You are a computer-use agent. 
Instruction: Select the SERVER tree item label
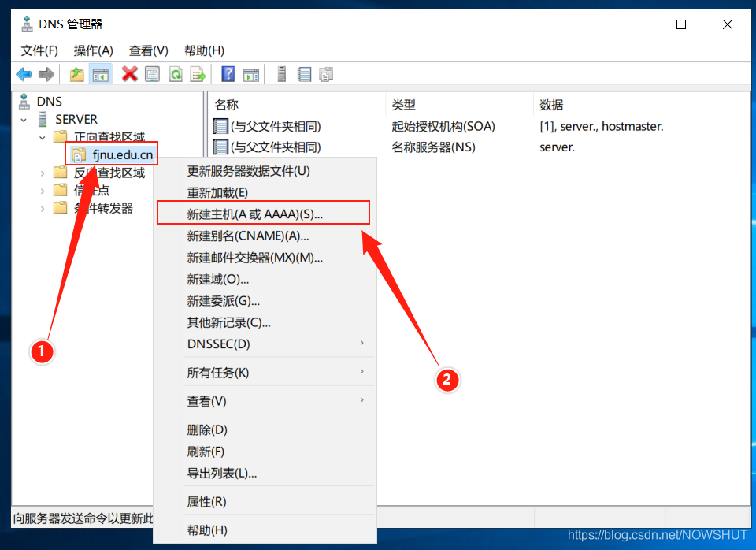76,119
